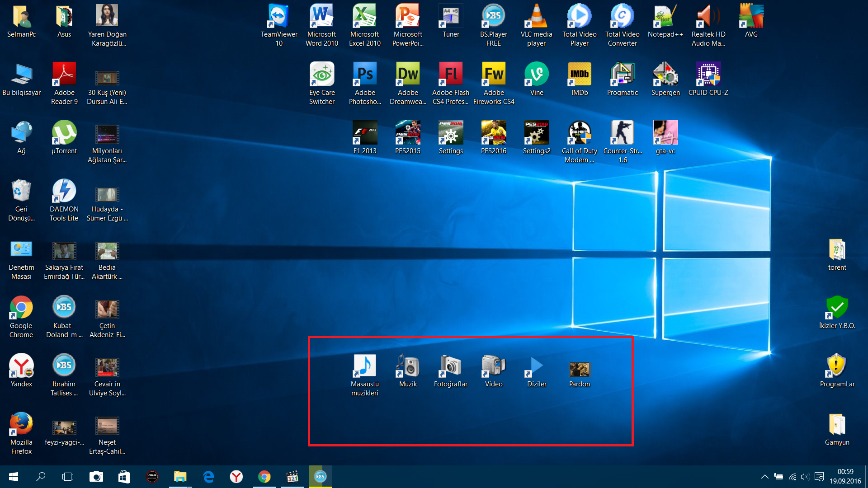Open the Yandex desktop shortcut
This screenshot has width=868, height=488.
pyautogui.click(x=21, y=371)
